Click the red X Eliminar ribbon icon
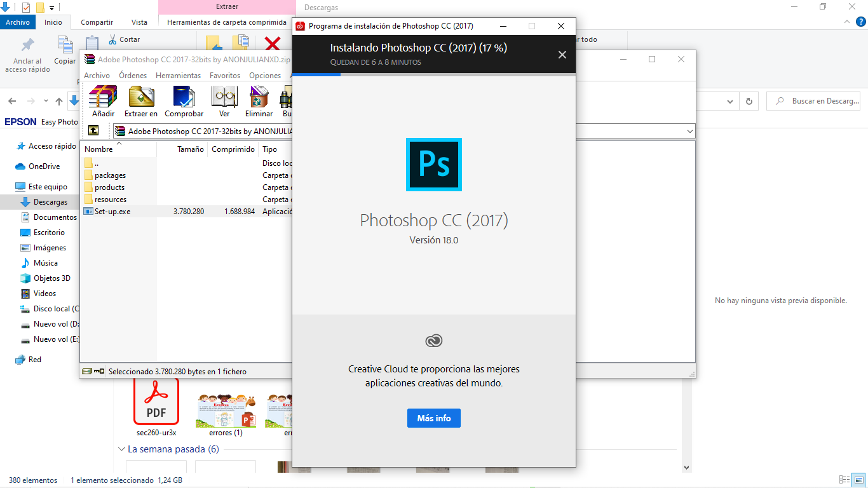This screenshot has height=488, width=868. coord(273,43)
